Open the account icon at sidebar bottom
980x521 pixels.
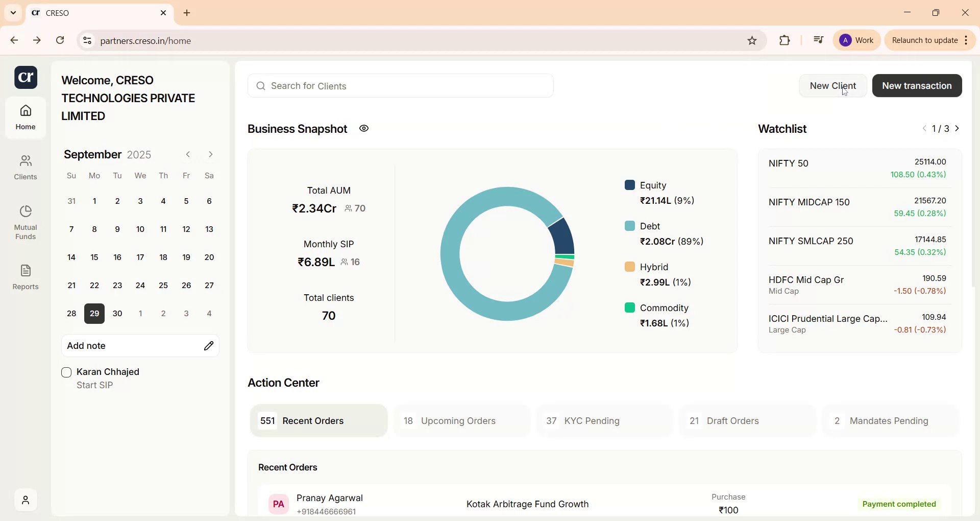pyautogui.click(x=26, y=500)
